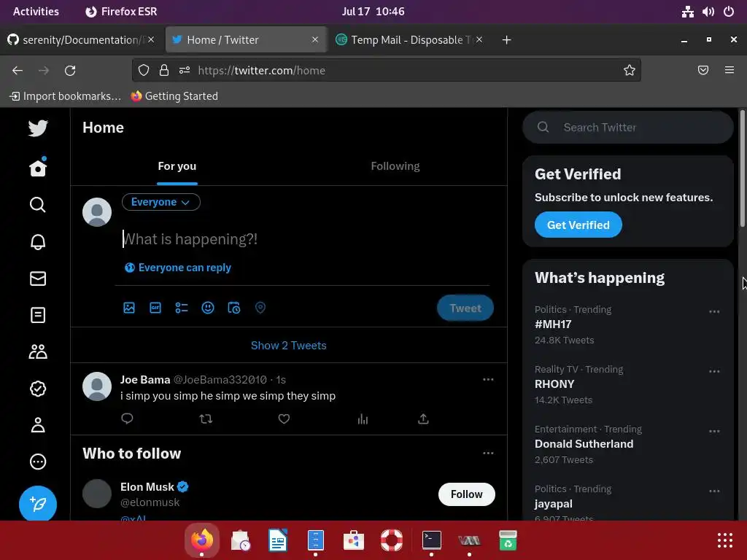Open Verified badge icon in sidebar

pyautogui.click(x=38, y=389)
